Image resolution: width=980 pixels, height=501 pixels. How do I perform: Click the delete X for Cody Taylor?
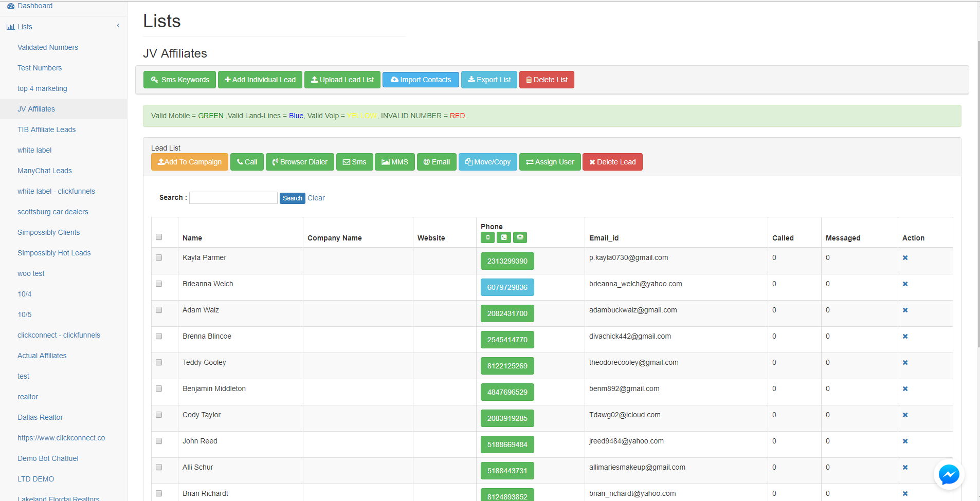tap(905, 415)
